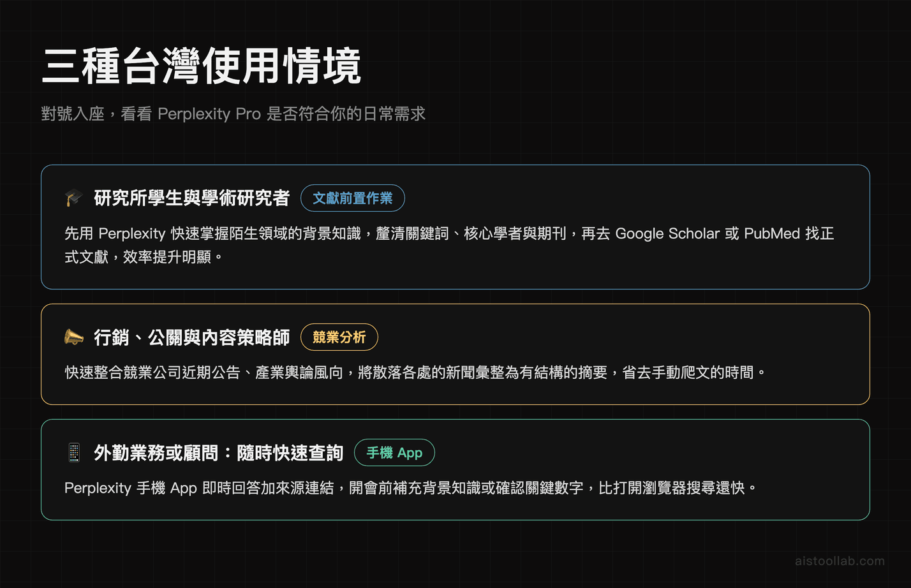Click the heading 三種台灣使用情境
This screenshot has width=911, height=588.
(202, 66)
